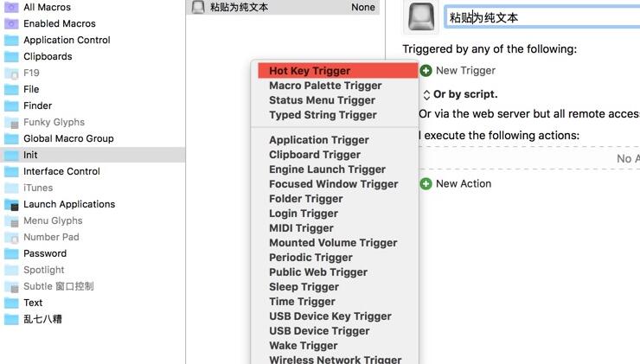Image resolution: width=640 pixels, height=364 pixels.
Task: Click the Clipboards folder icon
Action: coord(11,57)
